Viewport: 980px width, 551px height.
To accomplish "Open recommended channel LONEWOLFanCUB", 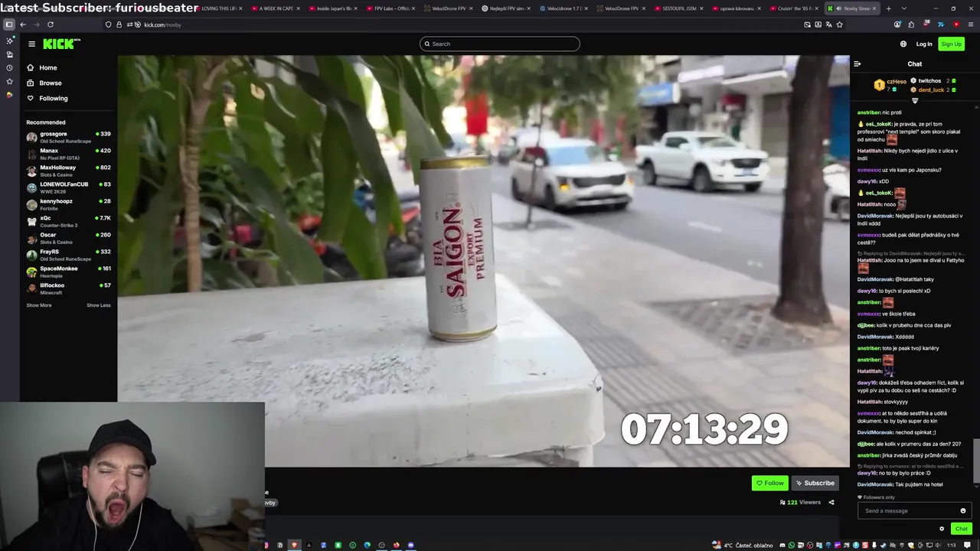I will pos(69,187).
